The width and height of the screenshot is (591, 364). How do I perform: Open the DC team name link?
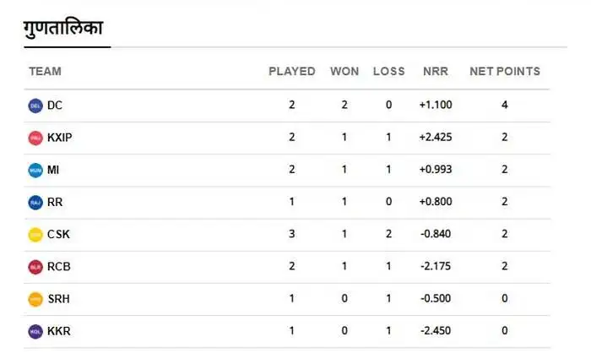tap(55, 106)
